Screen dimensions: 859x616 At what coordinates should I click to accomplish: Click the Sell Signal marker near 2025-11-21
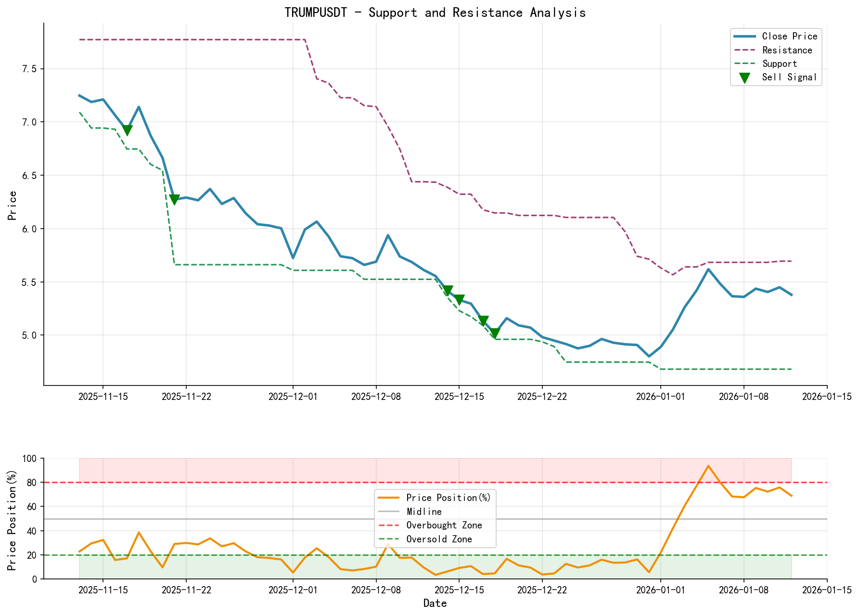tap(174, 199)
